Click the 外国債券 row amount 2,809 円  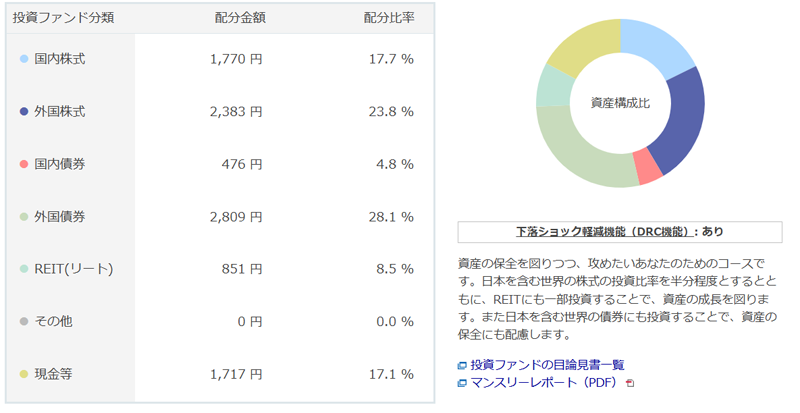tap(236, 217)
